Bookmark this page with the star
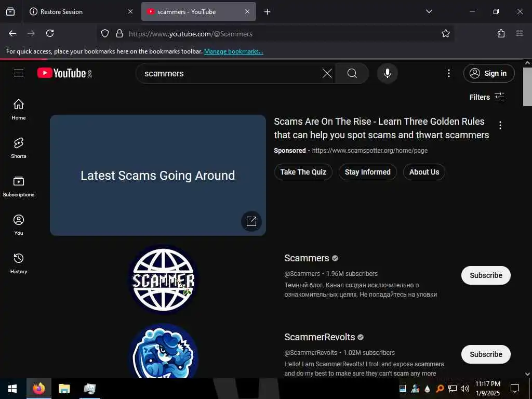This screenshot has width=532, height=399. click(445, 33)
